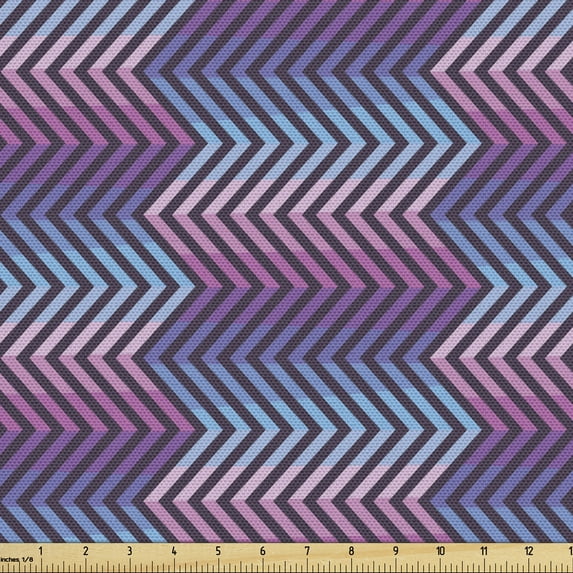Pick the number 4 on the ruler
The width and height of the screenshot is (573, 573).
tap(174, 551)
